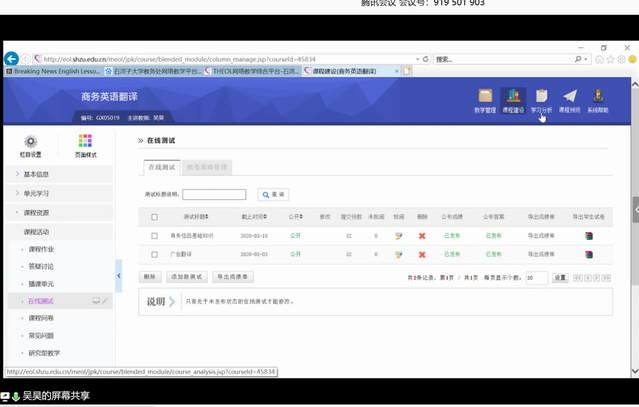Click the new tab button

[407, 71]
